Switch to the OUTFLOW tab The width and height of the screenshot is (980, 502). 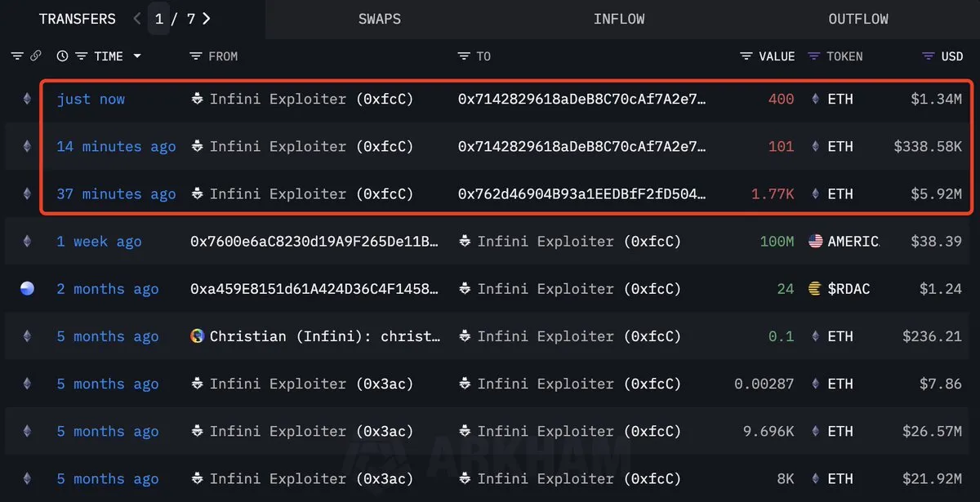(858, 19)
